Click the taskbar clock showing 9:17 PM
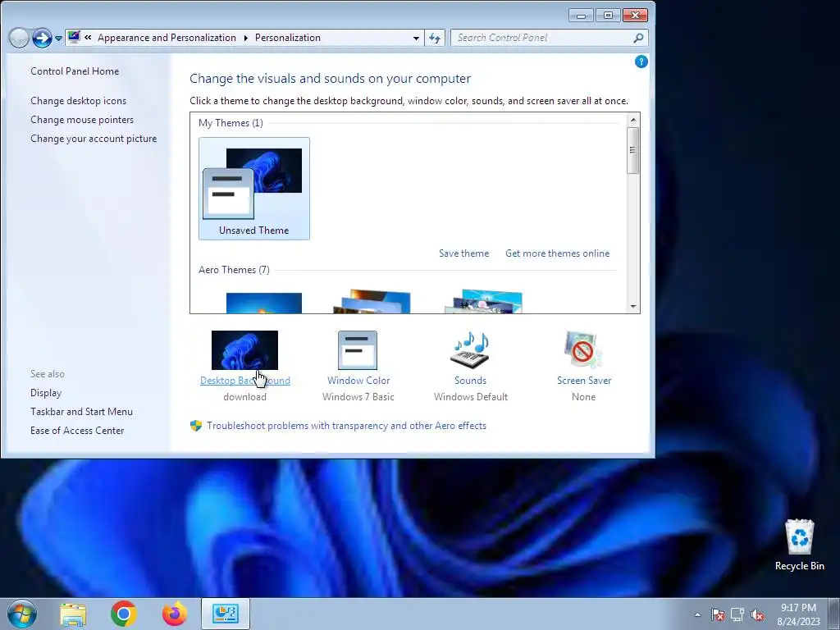 798,614
